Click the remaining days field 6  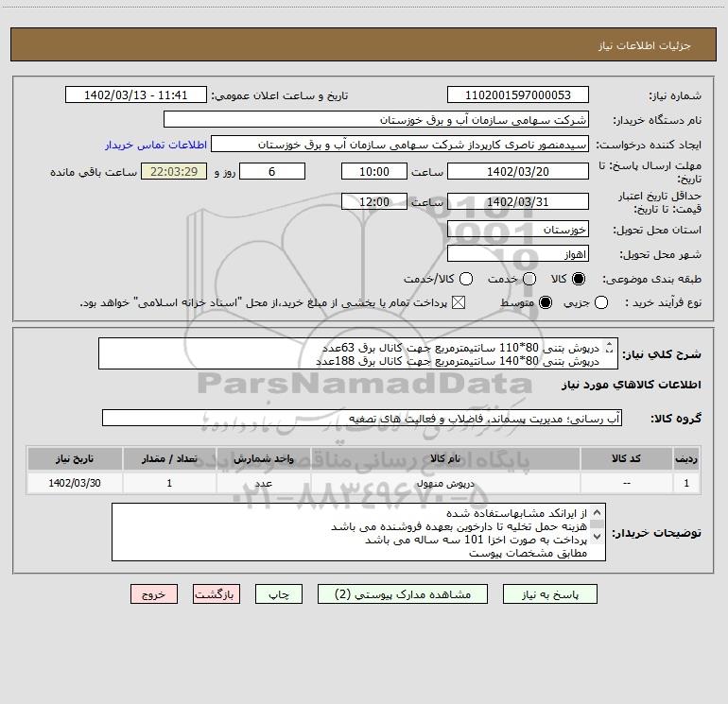tap(272, 171)
